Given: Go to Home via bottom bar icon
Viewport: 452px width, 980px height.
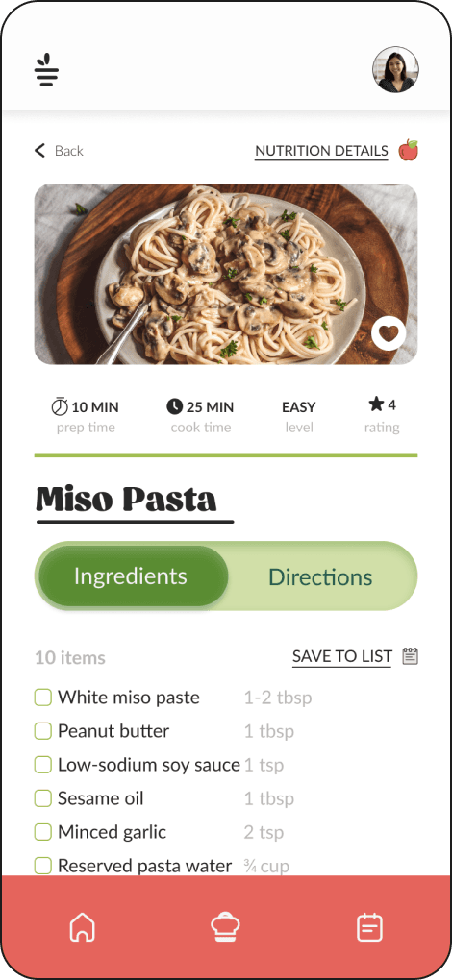Looking at the screenshot, I should [x=82, y=927].
